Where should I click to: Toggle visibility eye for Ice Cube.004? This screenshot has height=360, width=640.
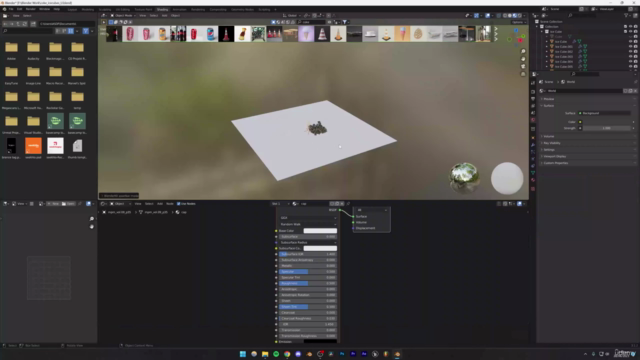point(630,62)
